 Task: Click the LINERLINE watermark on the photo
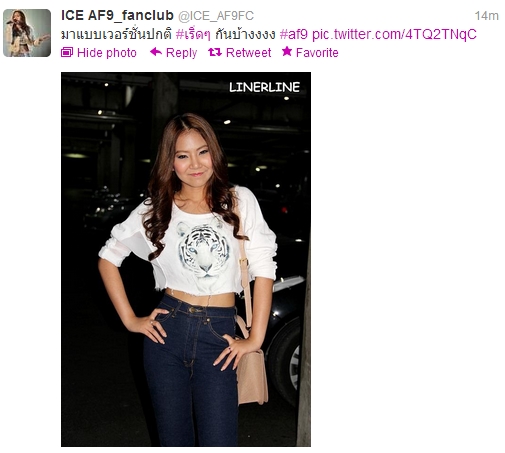[264, 87]
